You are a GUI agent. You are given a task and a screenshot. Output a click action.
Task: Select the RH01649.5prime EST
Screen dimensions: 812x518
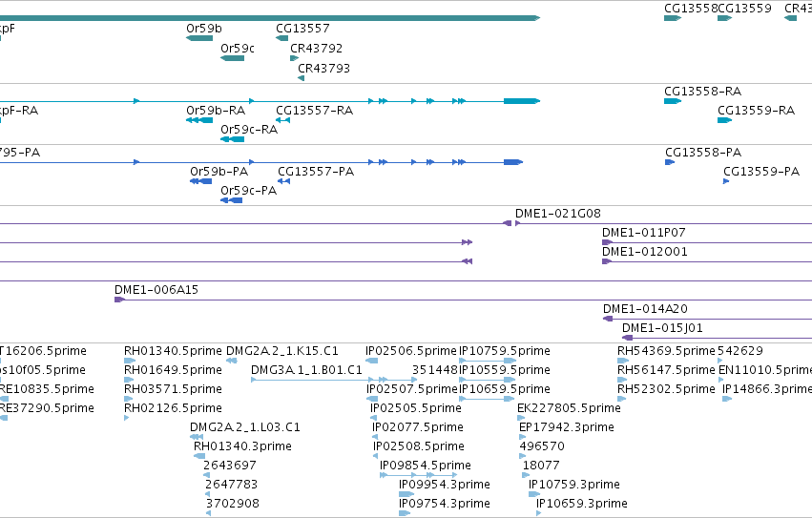point(129,380)
